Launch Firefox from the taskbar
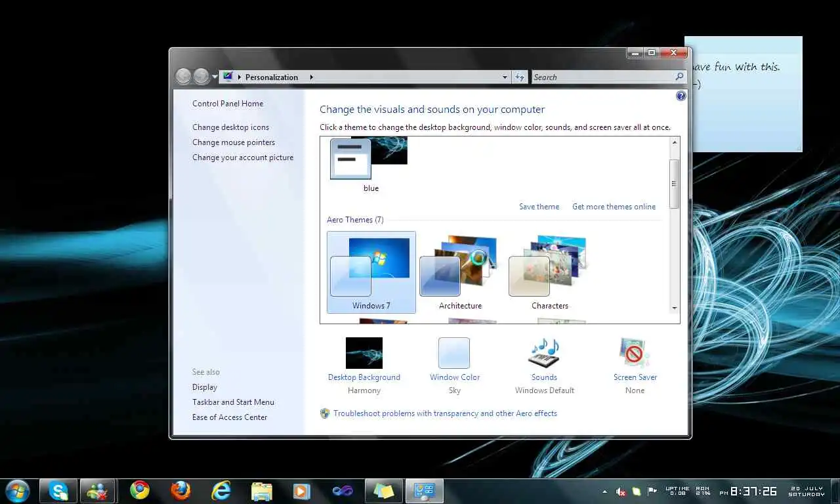840x504 pixels. coord(180,490)
